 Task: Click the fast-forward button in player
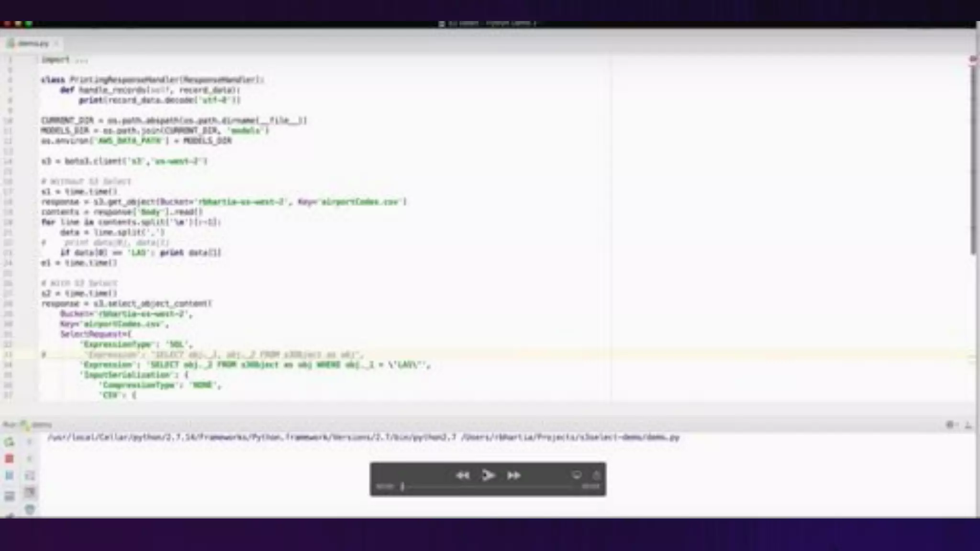point(514,475)
